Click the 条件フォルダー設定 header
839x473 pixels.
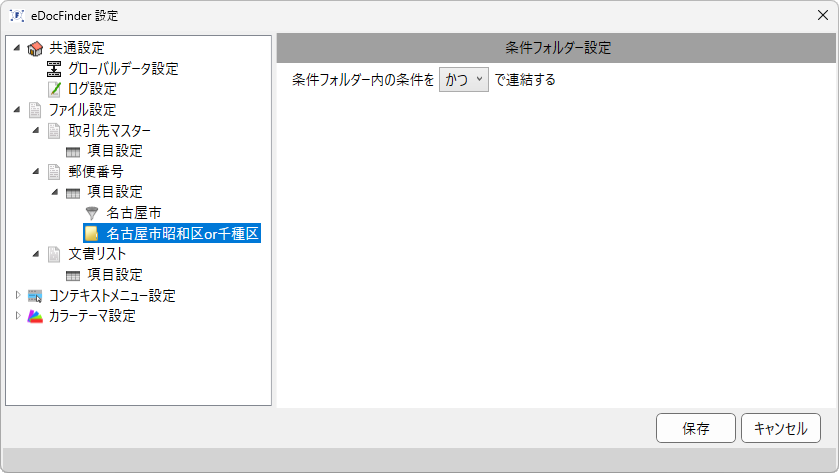point(558,48)
